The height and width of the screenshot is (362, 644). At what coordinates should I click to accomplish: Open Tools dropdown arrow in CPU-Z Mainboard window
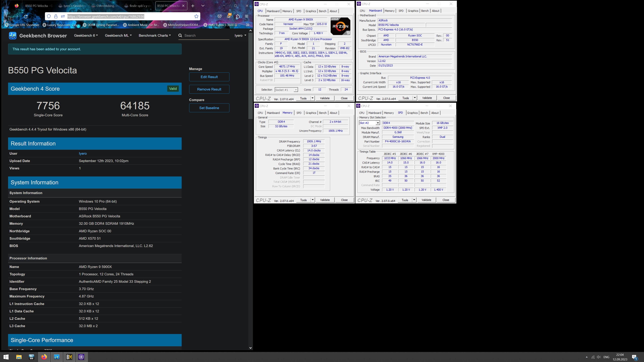coord(415,98)
